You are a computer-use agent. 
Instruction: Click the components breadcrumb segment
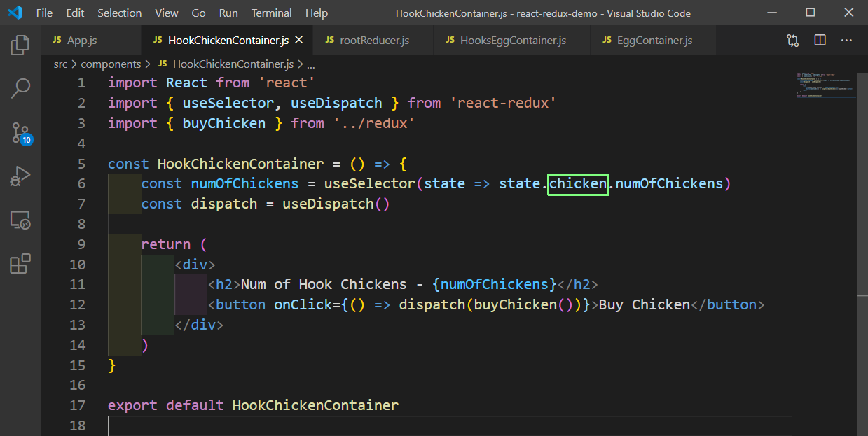111,64
